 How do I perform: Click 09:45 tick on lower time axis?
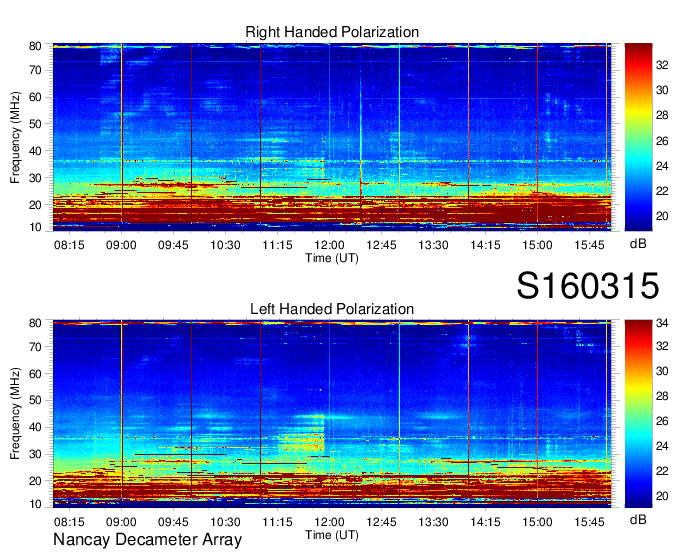point(173,522)
